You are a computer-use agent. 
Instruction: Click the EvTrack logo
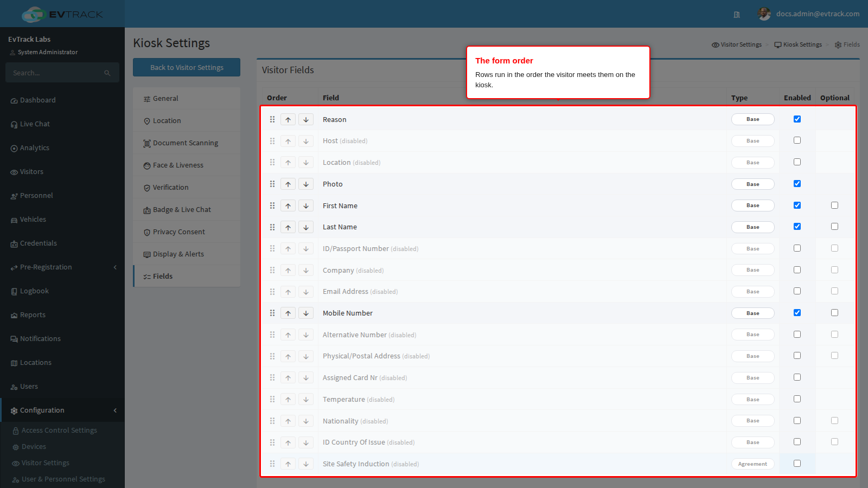click(62, 14)
